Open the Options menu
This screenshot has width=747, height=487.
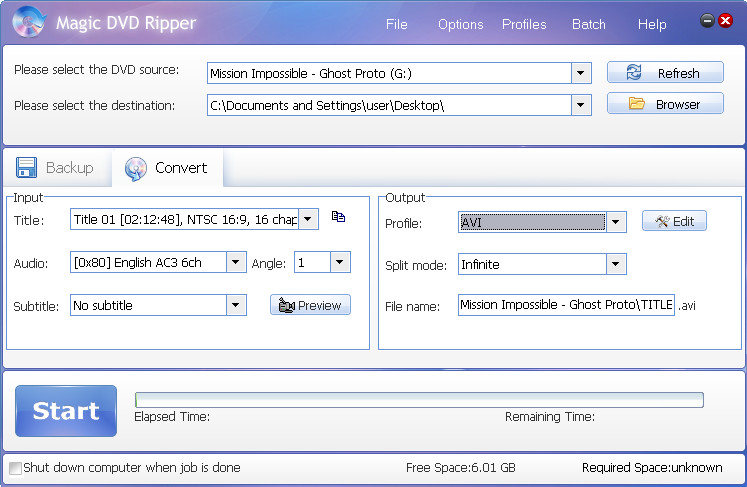coord(460,24)
